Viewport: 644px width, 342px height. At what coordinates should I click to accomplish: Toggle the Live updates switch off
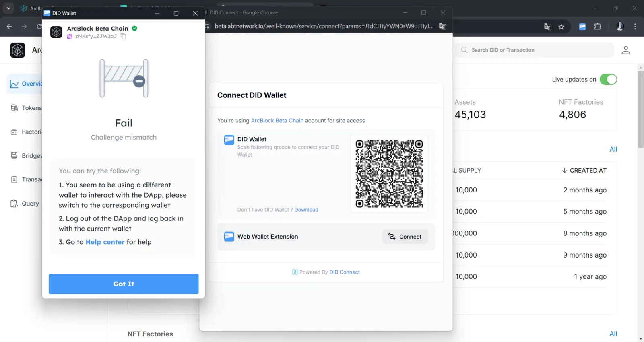[x=608, y=79]
